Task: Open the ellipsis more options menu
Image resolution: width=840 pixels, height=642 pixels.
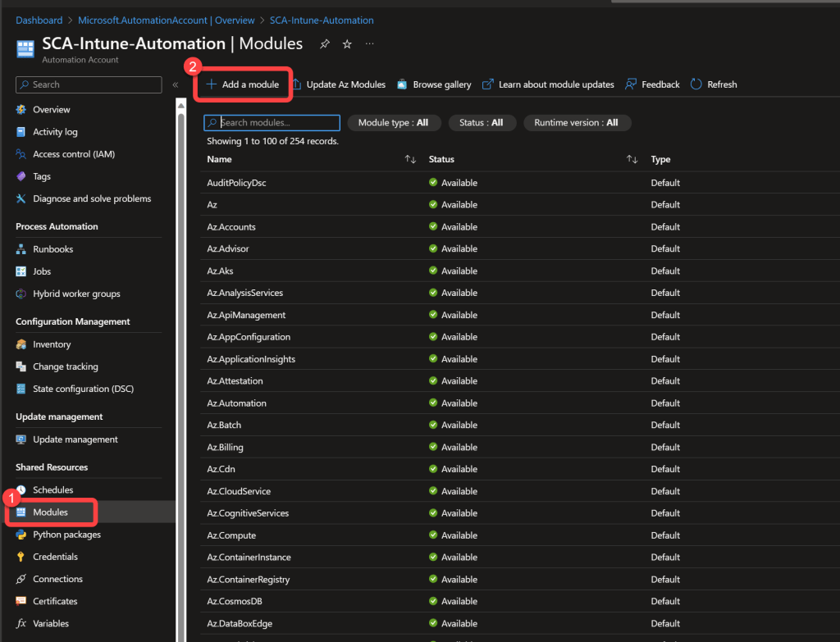Action: point(369,43)
